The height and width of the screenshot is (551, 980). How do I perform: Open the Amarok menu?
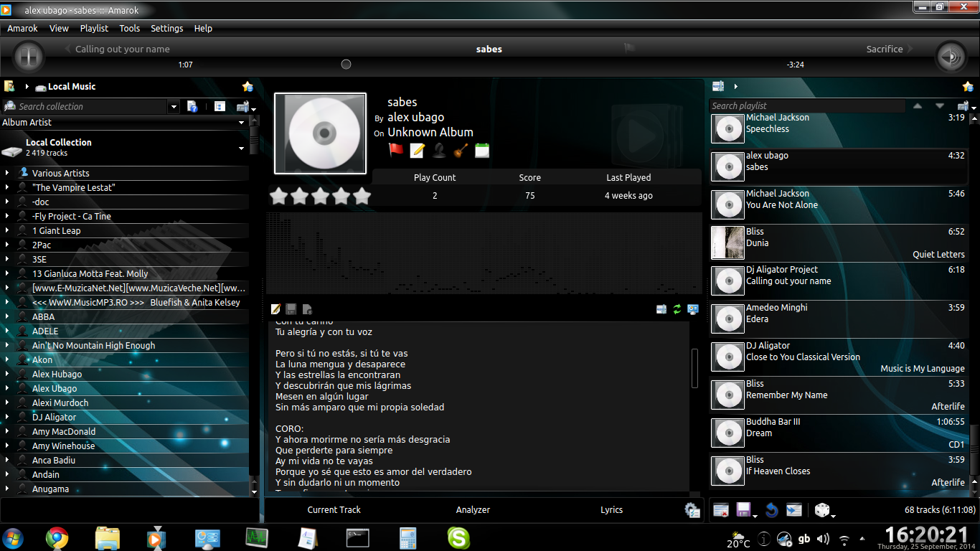click(x=22, y=28)
